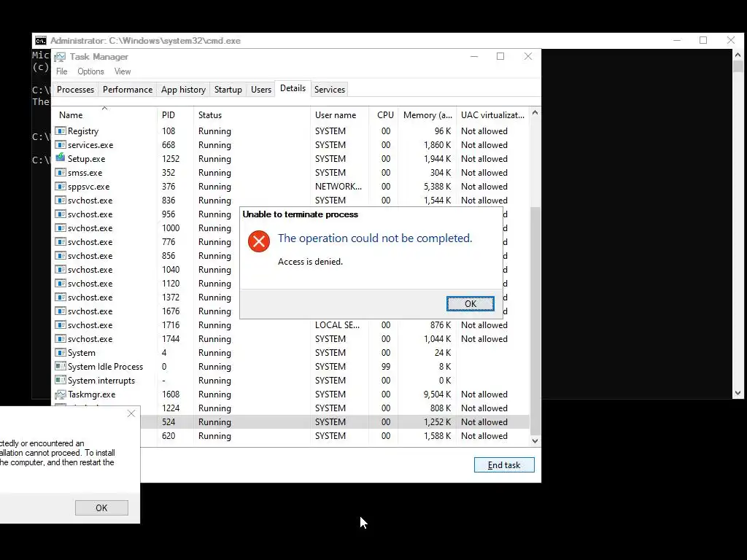Click the sppsvc.exe process icon
Viewport: 747px width, 560px height.
pyautogui.click(x=60, y=186)
